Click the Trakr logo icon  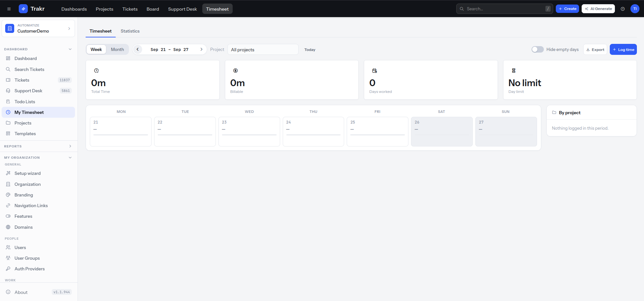(x=23, y=9)
